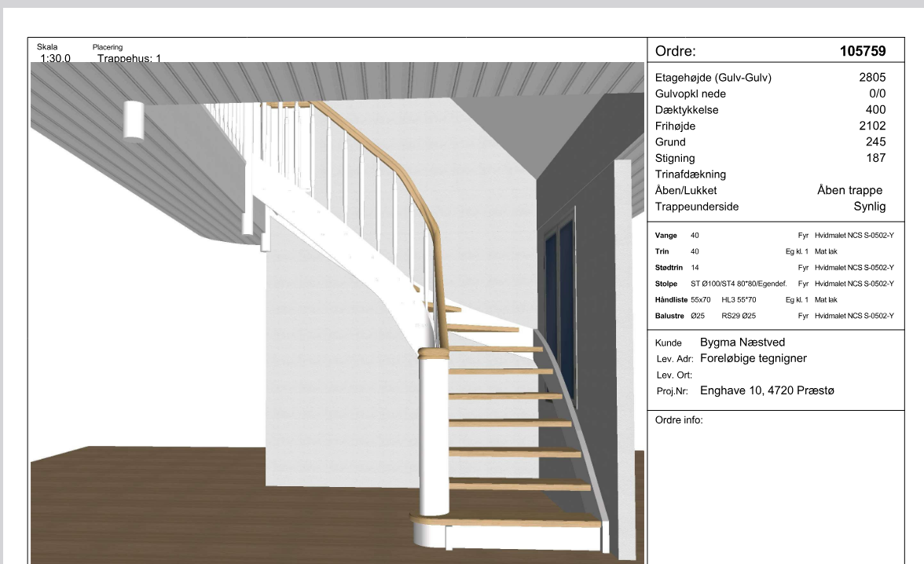This screenshot has height=564, width=924.
Task: Click the bottom oak step of staircase
Action: pyautogui.click(x=503, y=521)
